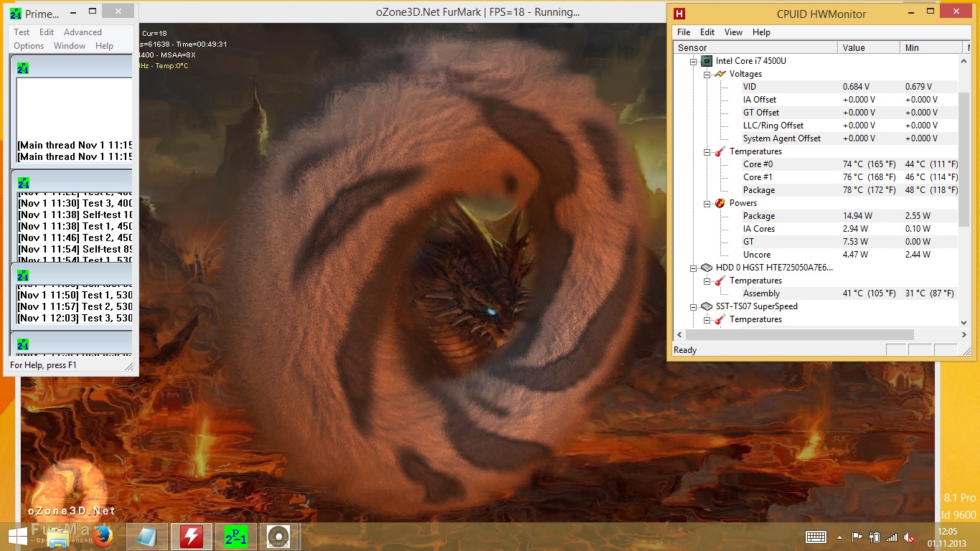This screenshot has width=980, height=551.
Task: Open Prime95 Options menu
Action: [x=29, y=46]
